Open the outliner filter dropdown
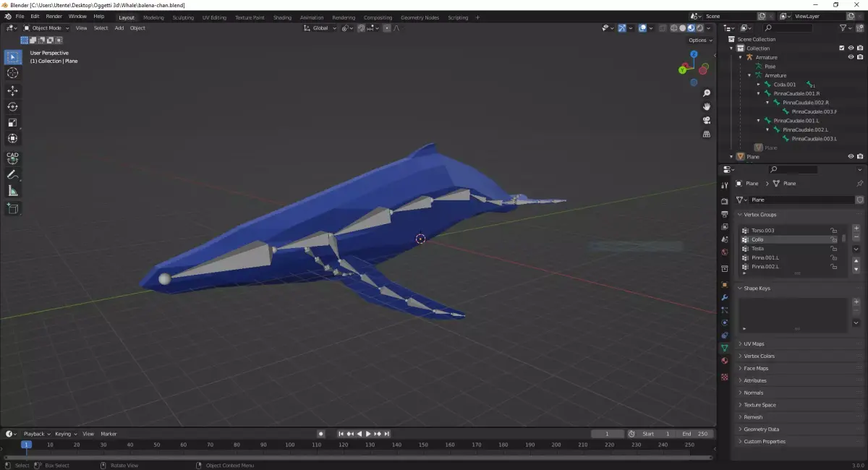 point(846,28)
